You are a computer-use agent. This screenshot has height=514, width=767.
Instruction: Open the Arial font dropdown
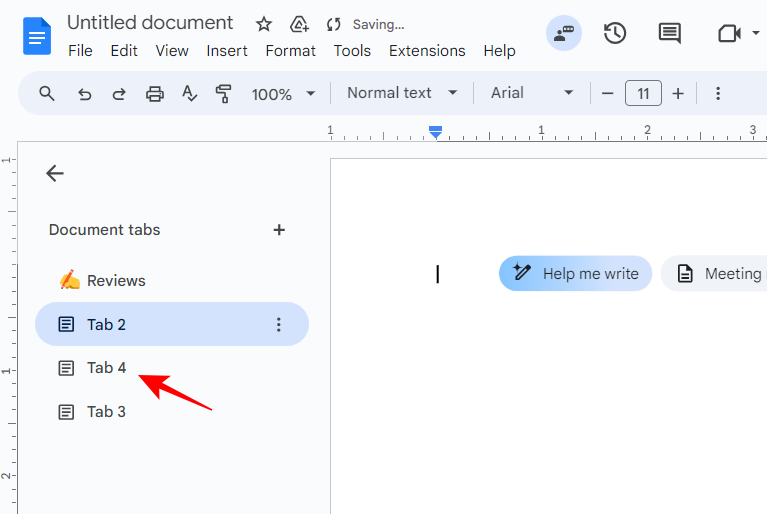[x=532, y=93]
